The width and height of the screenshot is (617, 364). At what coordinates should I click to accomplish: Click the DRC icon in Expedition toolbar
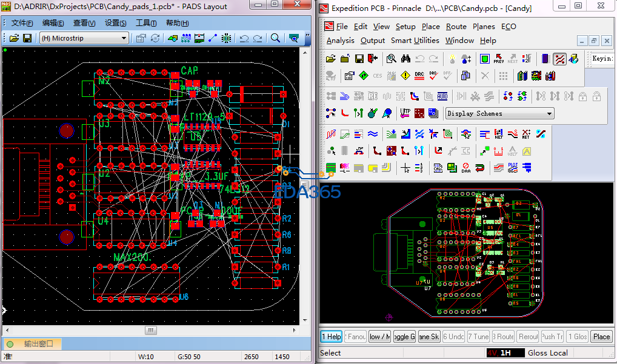[419, 76]
